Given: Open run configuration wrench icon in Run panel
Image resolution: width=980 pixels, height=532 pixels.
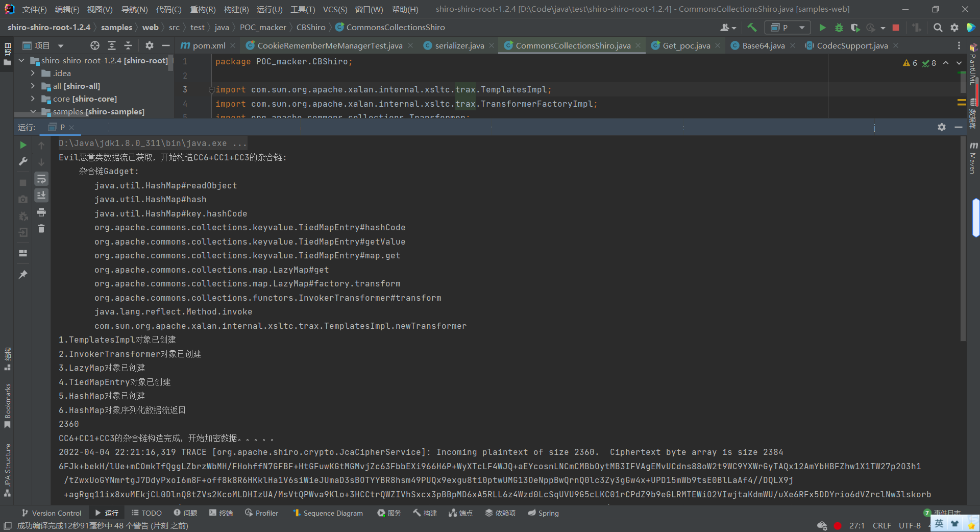Looking at the screenshot, I should 23,161.
